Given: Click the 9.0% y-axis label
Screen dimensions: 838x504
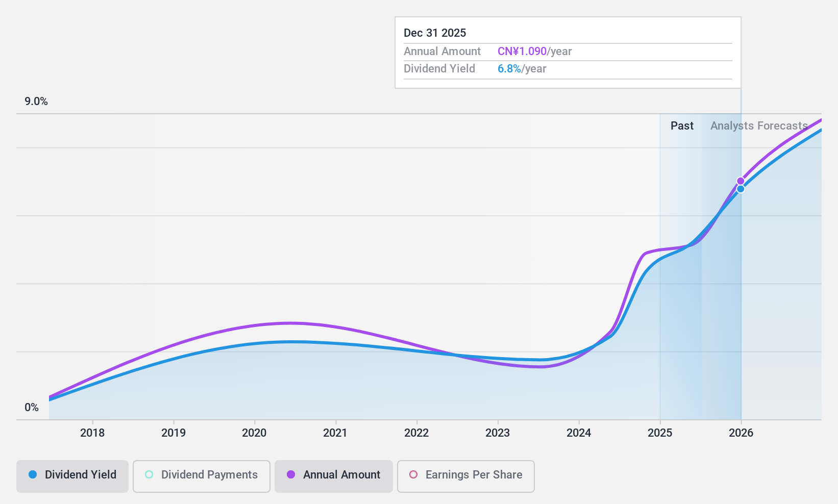Looking at the screenshot, I should pyautogui.click(x=36, y=102).
